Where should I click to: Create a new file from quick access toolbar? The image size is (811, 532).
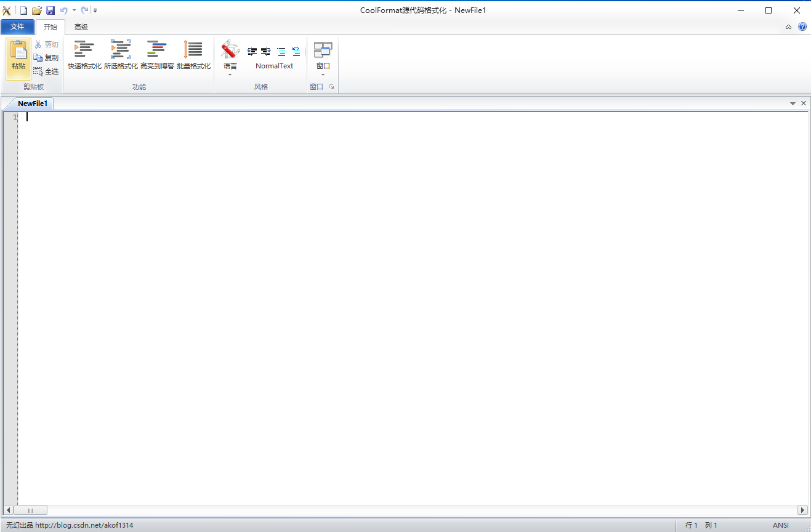point(24,10)
